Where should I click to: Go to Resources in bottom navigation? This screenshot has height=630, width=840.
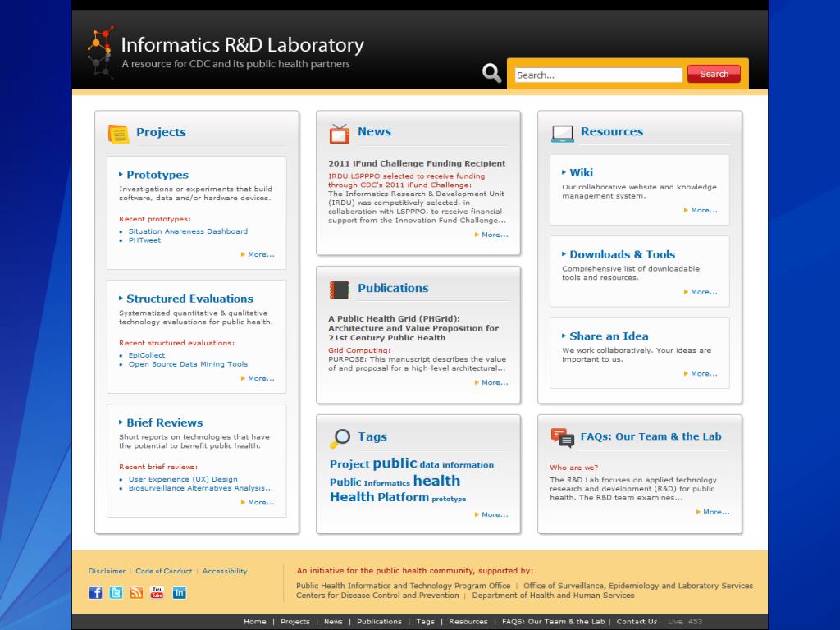click(x=468, y=622)
